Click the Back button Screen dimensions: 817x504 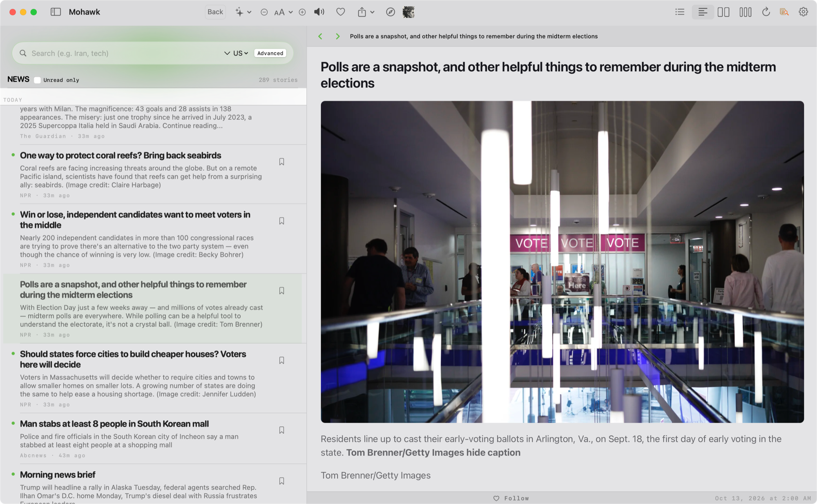(x=215, y=12)
